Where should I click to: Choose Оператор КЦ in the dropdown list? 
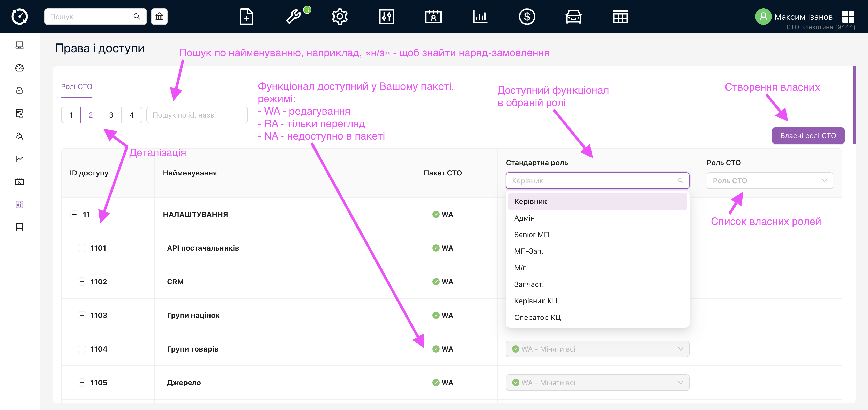(x=537, y=317)
